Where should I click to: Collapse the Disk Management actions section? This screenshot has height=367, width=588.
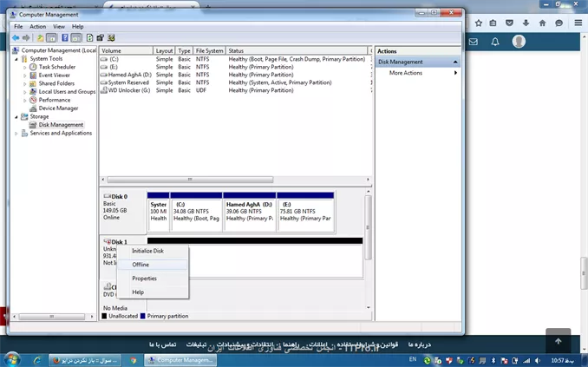pos(455,62)
